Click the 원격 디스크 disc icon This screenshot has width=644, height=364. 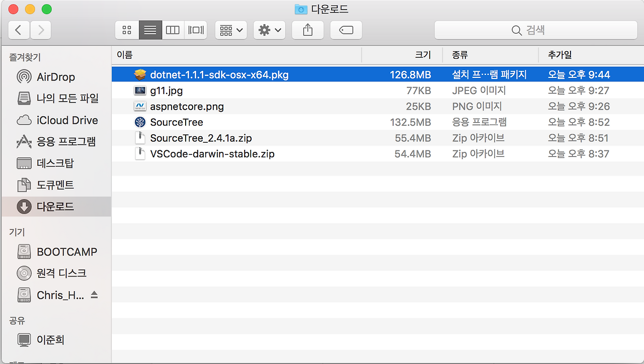[24, 274]
